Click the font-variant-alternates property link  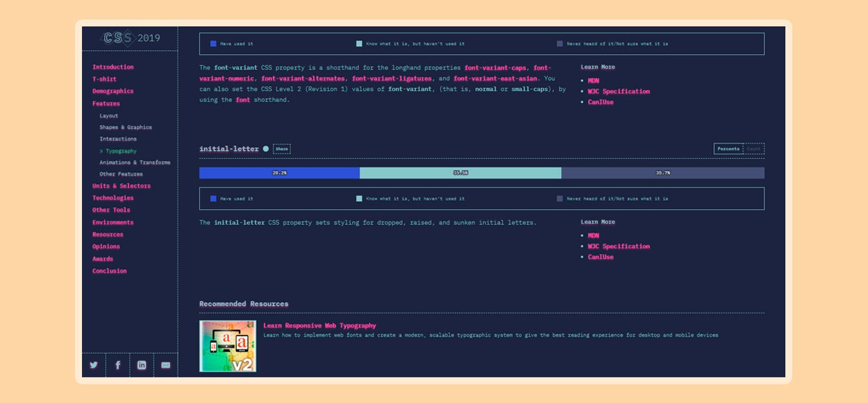point(303,79)
